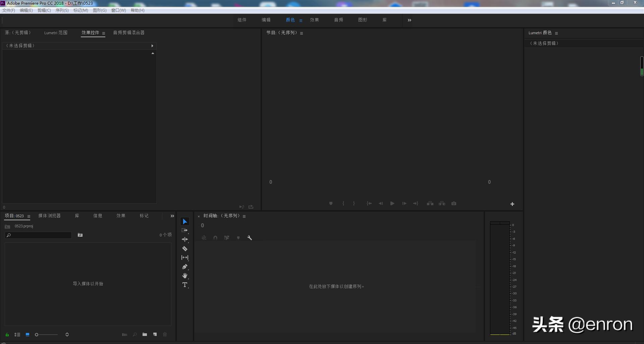Click the Export Frame camera icon
This screenshot has width=644, height=344.
coord(454,204)
